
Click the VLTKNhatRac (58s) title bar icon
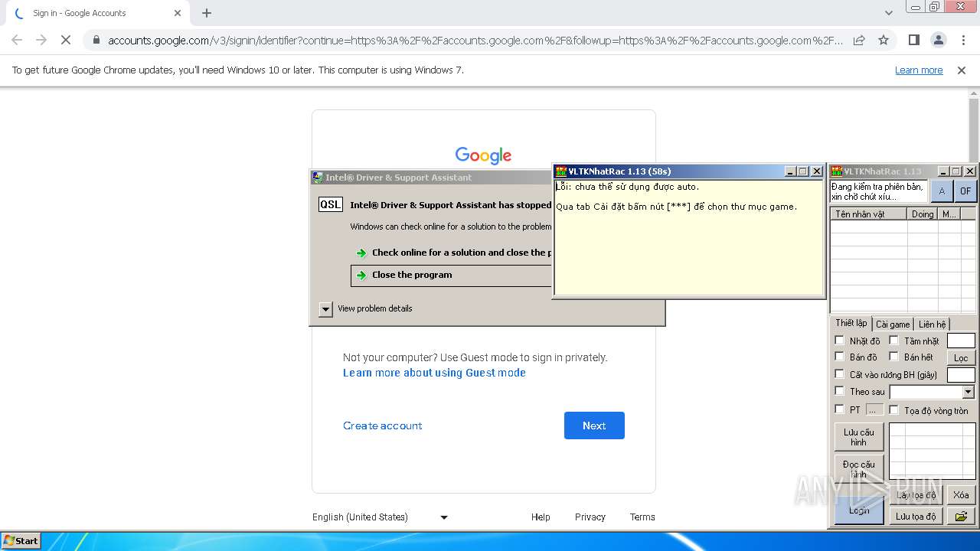[x=561, y=171]
